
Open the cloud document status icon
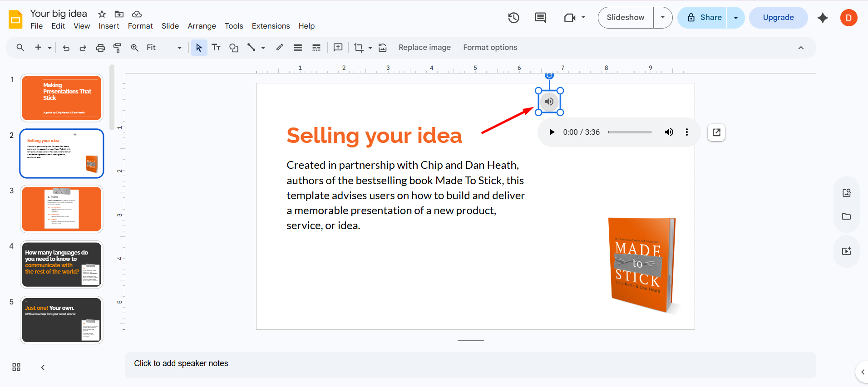pyautogui.click(x=137, y=14)
